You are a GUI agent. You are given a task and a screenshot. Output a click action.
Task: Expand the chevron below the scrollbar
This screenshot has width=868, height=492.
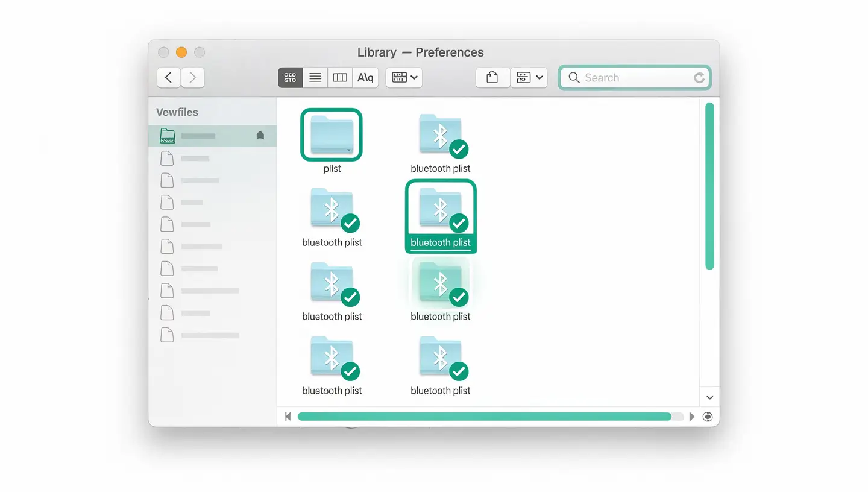tap(709, 397)
